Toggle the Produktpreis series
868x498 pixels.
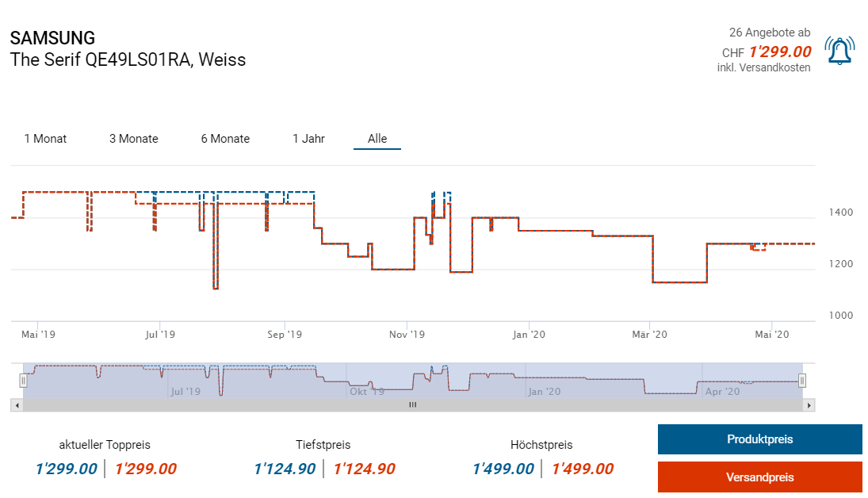759,439
